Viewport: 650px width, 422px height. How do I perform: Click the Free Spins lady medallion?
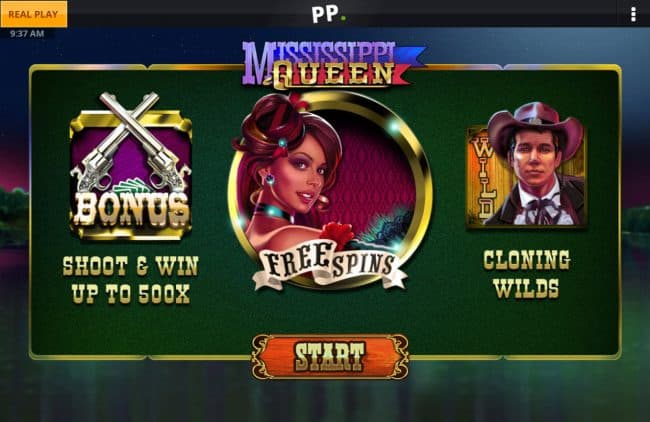tap(330, 191)
